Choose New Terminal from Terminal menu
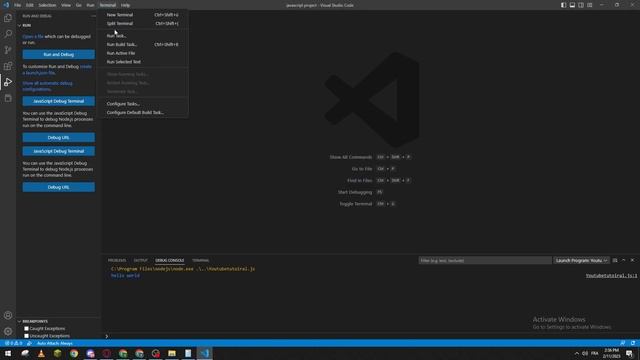 (142, 15)
